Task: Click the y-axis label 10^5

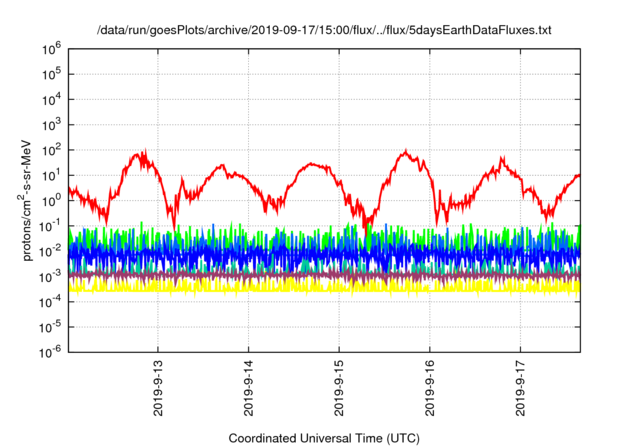Action: point(51,75)
